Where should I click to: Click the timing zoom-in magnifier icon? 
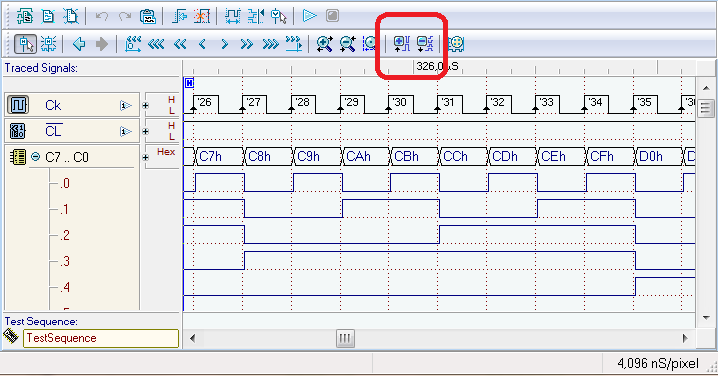324,44
